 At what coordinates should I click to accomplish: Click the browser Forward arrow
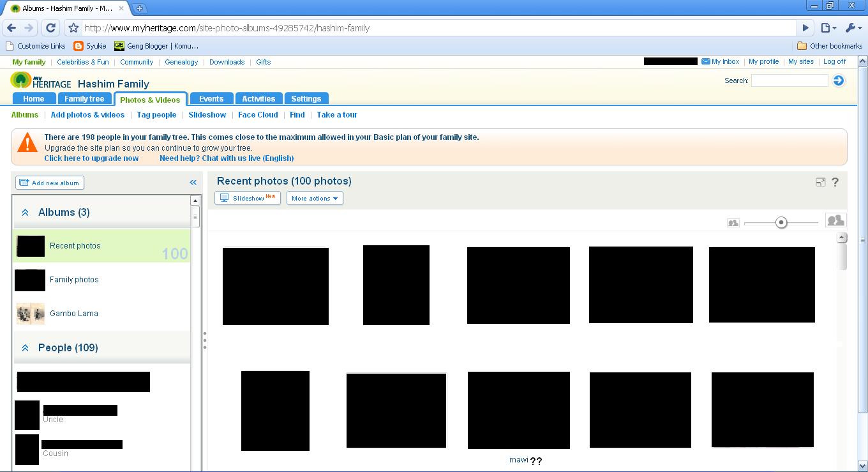(x=29, y=27)
